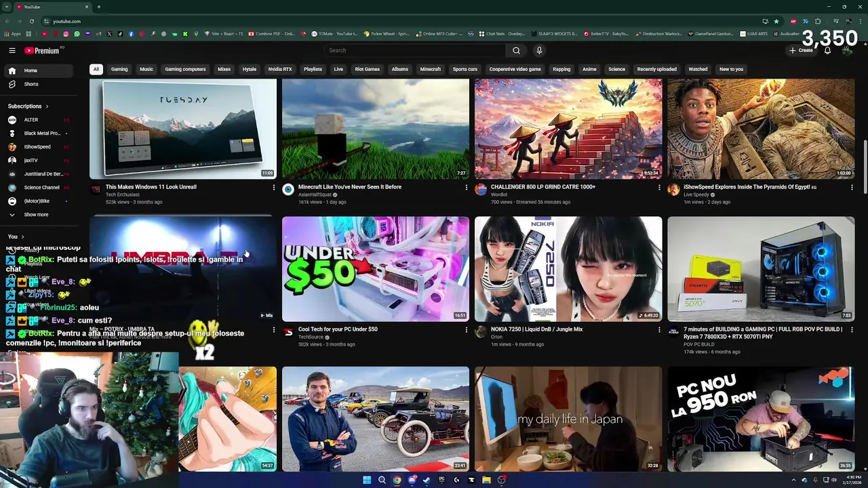The width and height of the screenshot is (868, 488).
Task: Open Science Channel subscription
Action: 41,188
